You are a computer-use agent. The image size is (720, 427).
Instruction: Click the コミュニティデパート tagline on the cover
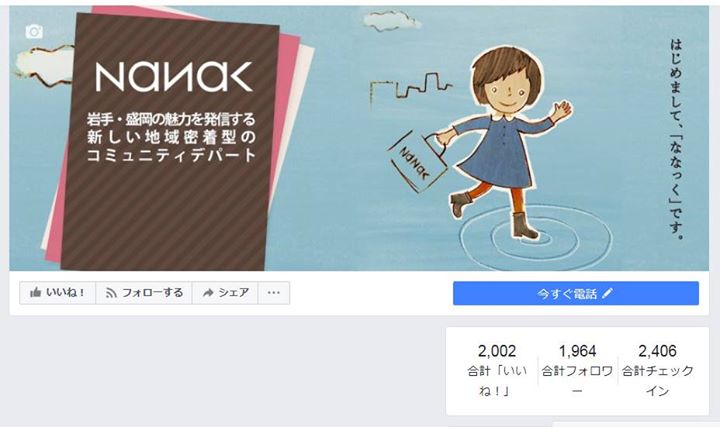pos(171,155)
